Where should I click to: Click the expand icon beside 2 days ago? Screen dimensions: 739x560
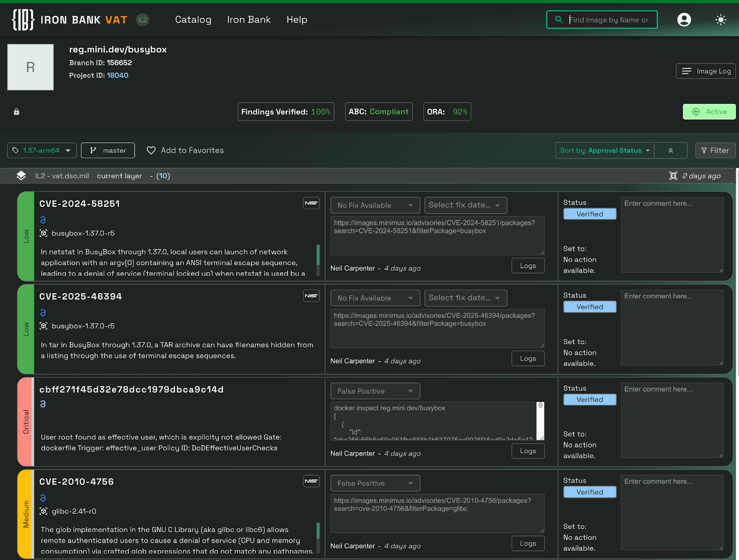click(x=673, y=176)
